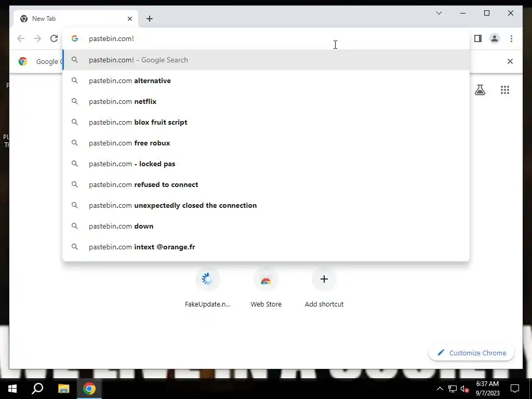The image size is (532, 399).
Task: Pick suggestion pastebin.com intext @orange.fr
Action: [267, 247]
